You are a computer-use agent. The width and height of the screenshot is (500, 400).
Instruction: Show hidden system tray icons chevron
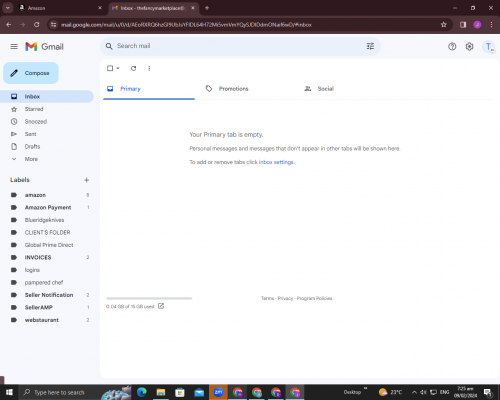pyautogui.click(x=414, y=392)
